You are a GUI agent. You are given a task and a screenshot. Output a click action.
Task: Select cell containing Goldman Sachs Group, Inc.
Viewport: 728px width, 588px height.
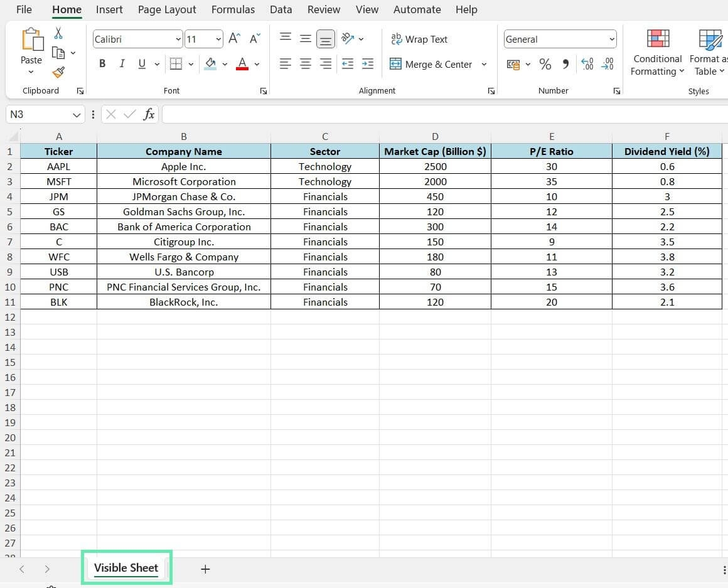tap(184, 211)
